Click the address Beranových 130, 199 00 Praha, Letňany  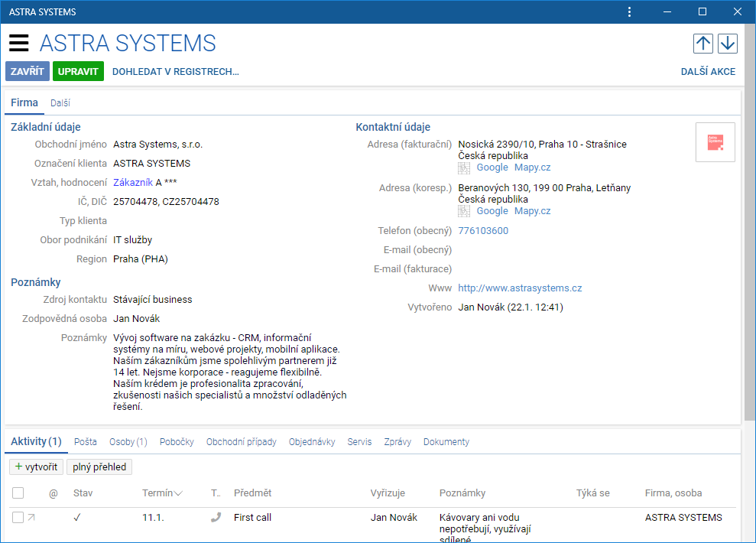tap(544, 187)
